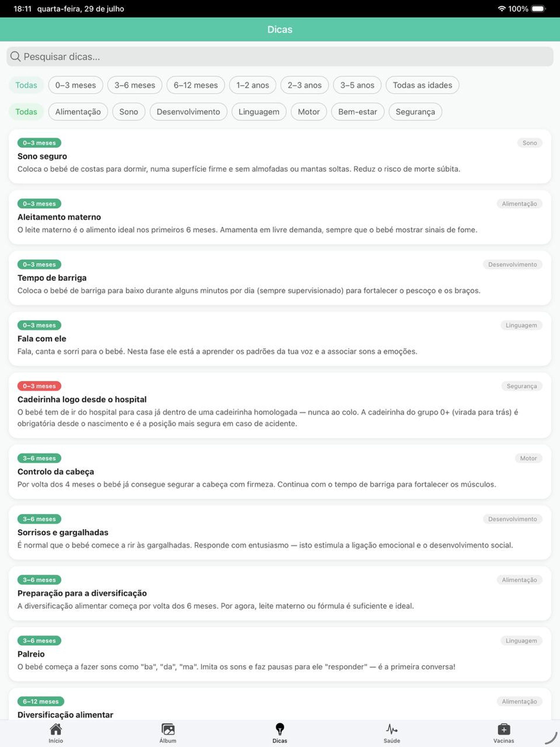Open the Palreio tip card
Viewport: 560px width, 747px height.
coord(280,654)
